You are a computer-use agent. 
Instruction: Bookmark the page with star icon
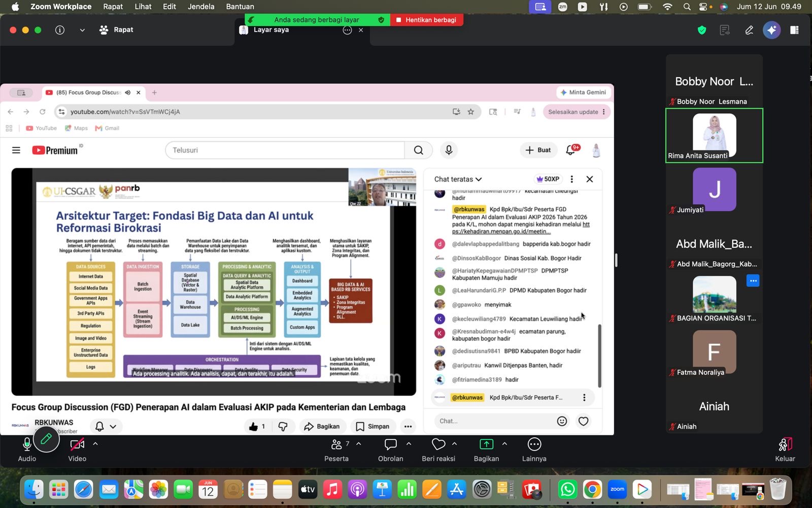pyautogui.click(x=471, y=112)
